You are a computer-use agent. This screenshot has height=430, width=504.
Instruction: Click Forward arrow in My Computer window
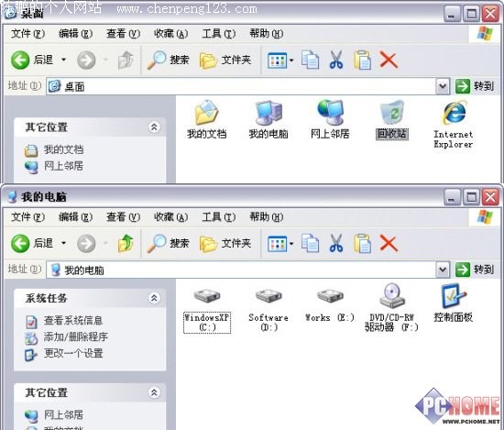[x=86, y=244]
